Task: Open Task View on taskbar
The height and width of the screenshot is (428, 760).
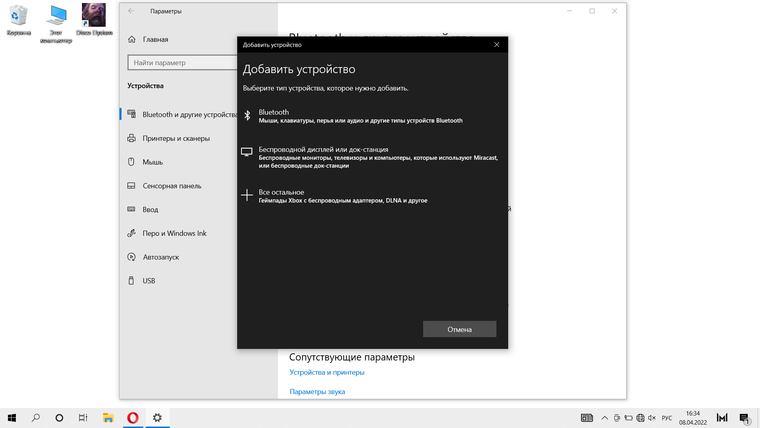Action: pyautogui.click(x=83, y=418)
